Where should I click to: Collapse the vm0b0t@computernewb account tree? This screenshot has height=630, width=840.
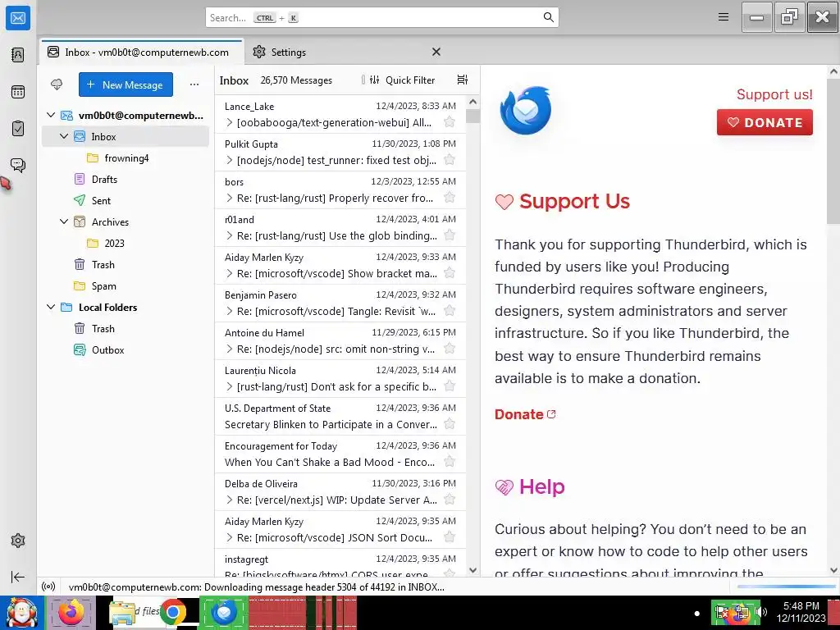point(51,115)
